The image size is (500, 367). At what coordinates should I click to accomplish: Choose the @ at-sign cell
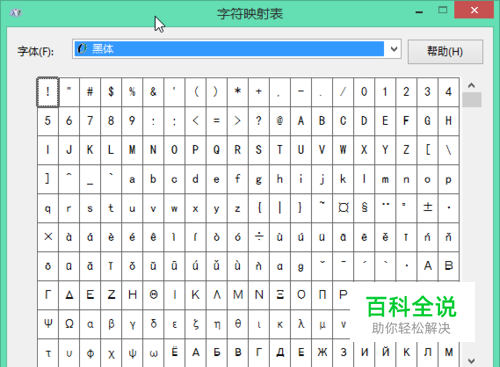[x=280, y=121]
